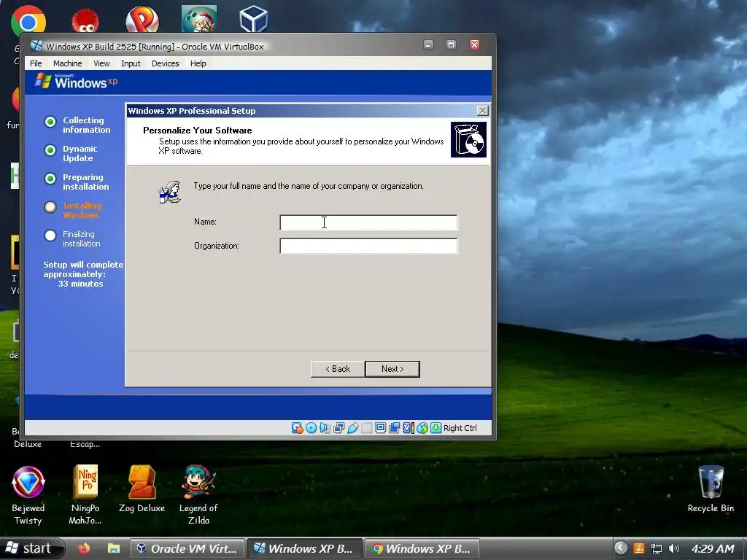This screenshot has height=560, width=747.
Task: Click the Windows XP logo in the setup banner
Action: coord(76,82)
